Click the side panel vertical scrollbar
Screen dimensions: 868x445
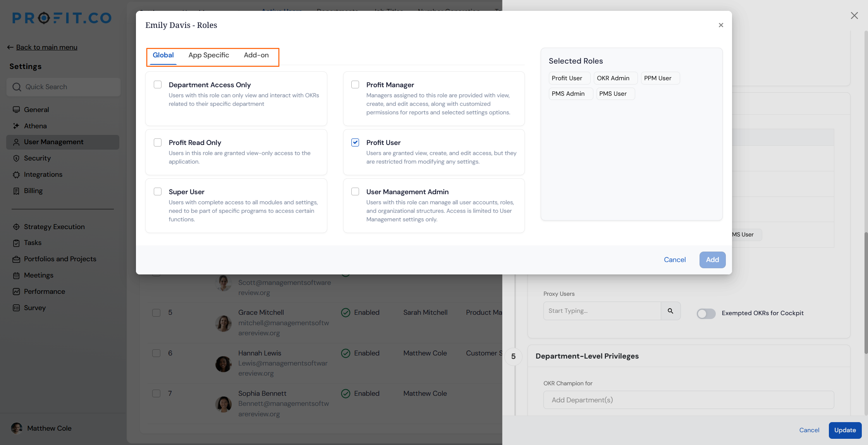point(866,293)
